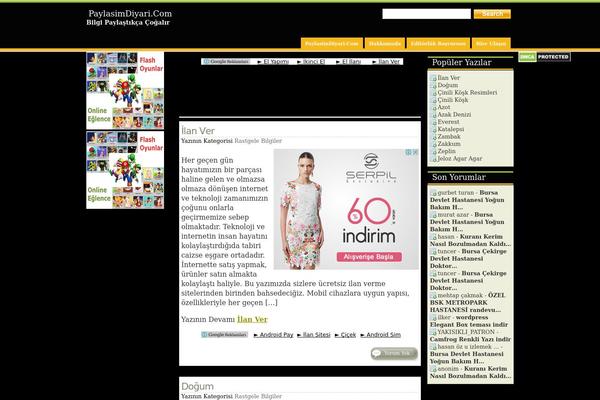Click comment icon beside mehtap çakmak

[433, 296]
